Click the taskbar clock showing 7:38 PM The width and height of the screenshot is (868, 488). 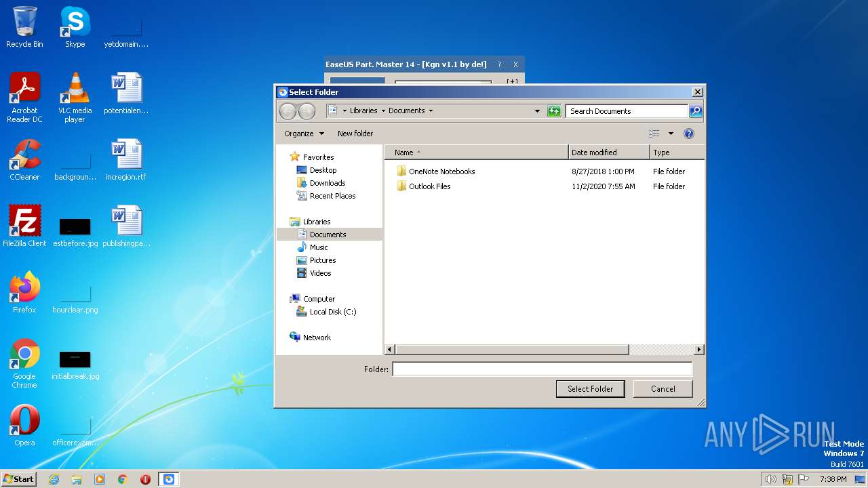click(x=833, y=479)
